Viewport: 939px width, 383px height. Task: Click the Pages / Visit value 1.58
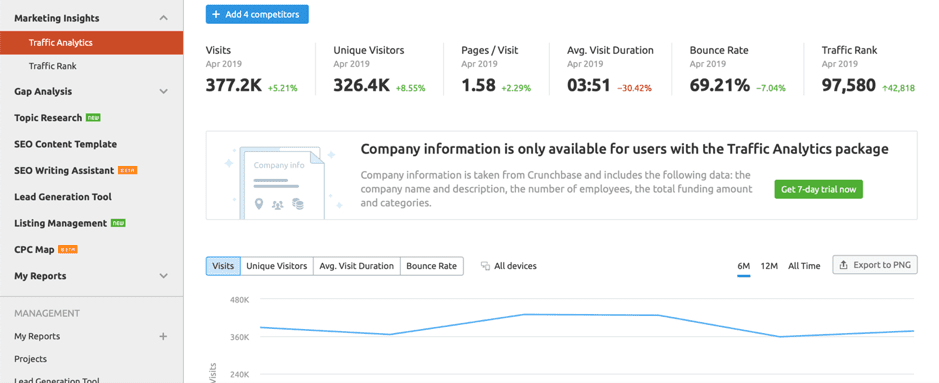pos(478,86)
